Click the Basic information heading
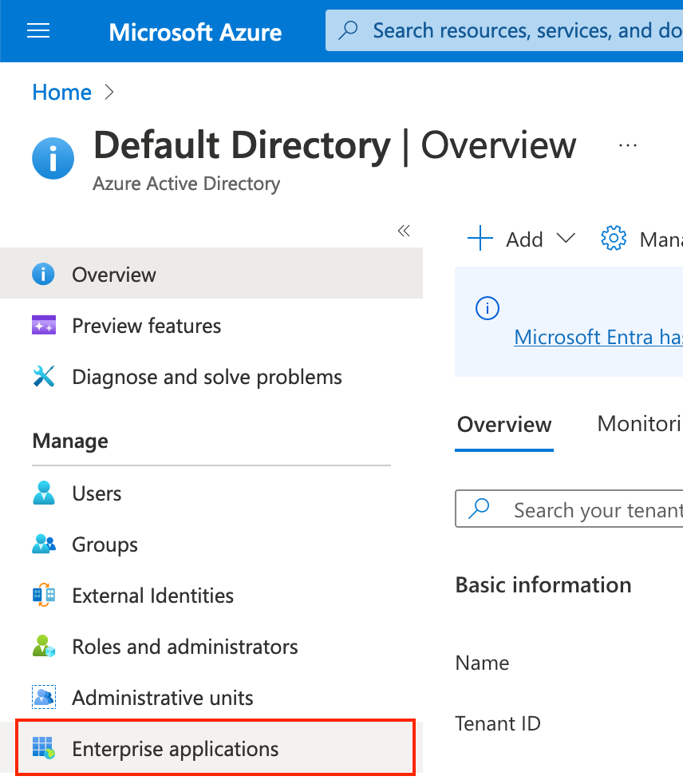The height and width of the screenshot is (784, 683). tap(543, 585)
